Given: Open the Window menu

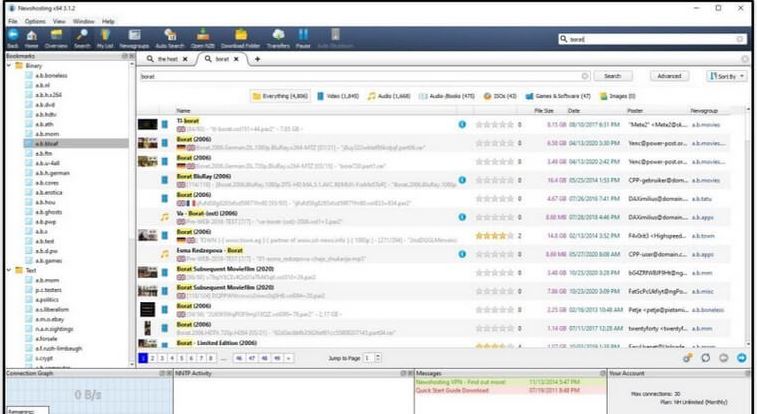Looking at the screenshot, I should (x=84, y=21).
